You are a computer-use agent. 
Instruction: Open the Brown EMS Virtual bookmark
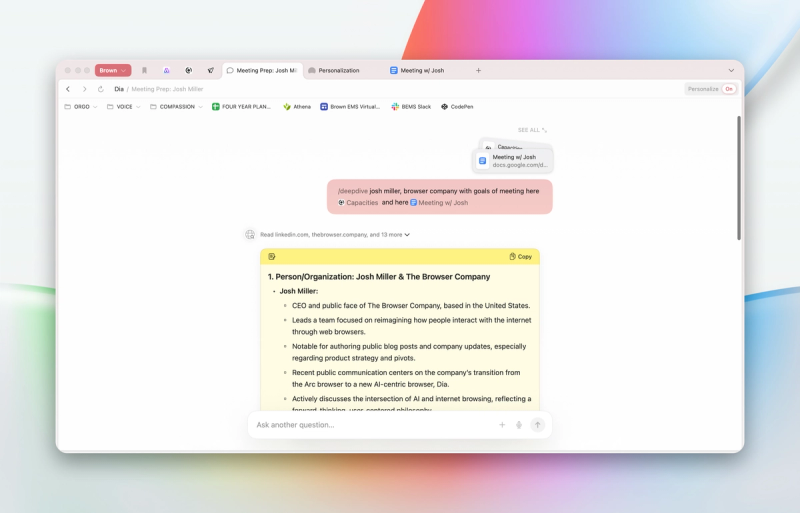[x=350, y=107]
